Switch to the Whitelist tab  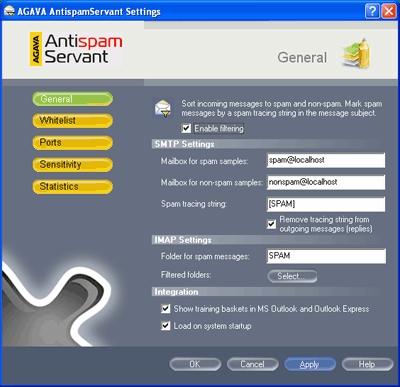(x=73, y=121)
